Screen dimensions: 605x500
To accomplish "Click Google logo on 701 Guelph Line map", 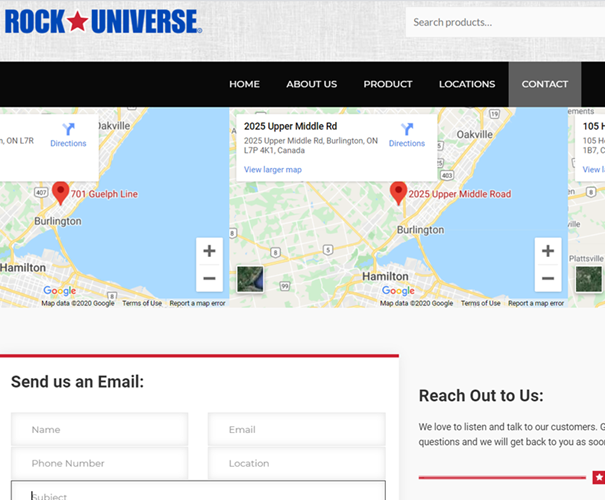I will [59, 291].
